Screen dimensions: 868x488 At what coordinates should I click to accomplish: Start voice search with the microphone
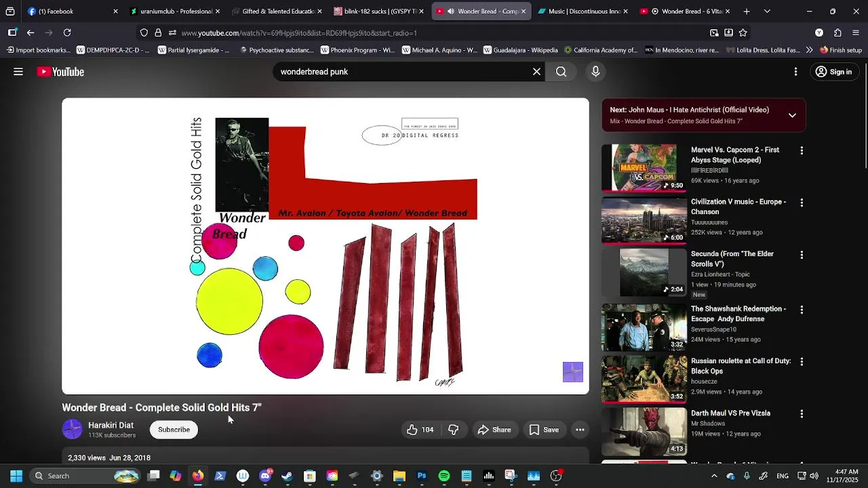(595, 72)
